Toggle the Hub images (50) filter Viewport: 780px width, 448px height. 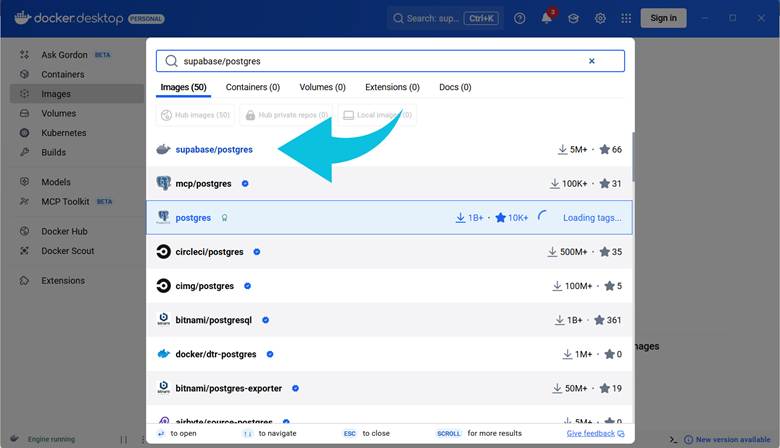(x=196, y=115)
